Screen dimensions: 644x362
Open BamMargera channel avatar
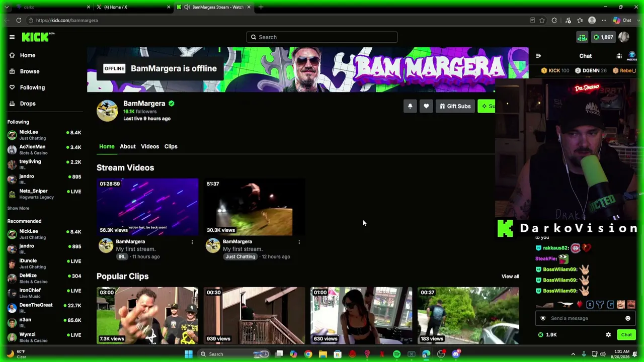(107, 111)
